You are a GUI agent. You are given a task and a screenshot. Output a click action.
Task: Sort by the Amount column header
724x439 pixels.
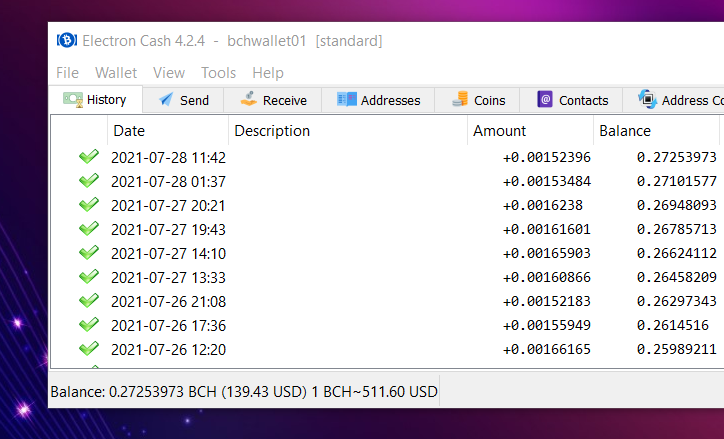[x=531, y=131]
